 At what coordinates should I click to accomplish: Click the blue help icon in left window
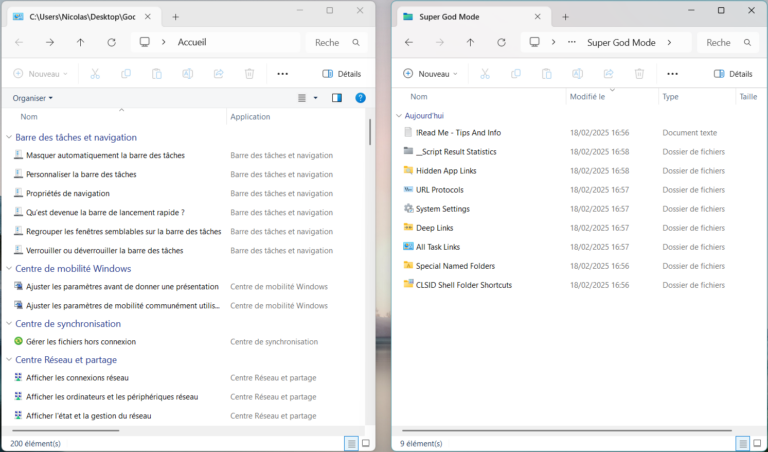tap(360, 98)
